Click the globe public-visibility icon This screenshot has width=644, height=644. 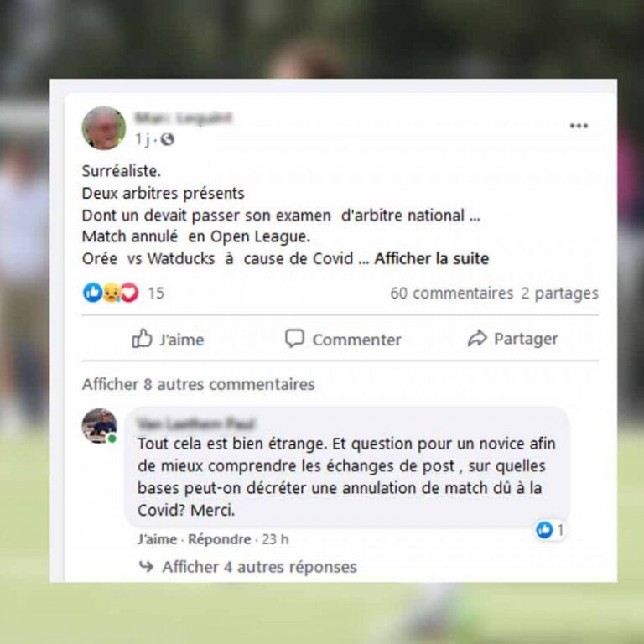coord(167,140)
